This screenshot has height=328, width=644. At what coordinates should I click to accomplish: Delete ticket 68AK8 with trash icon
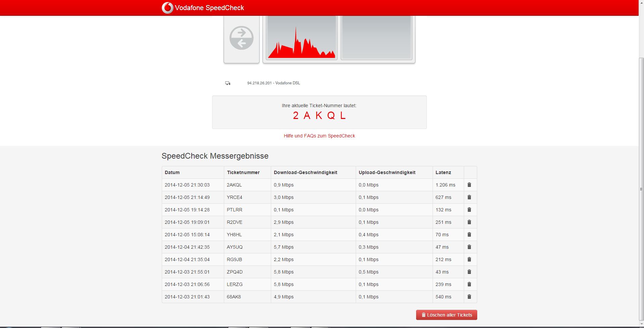tap(469, 297)
